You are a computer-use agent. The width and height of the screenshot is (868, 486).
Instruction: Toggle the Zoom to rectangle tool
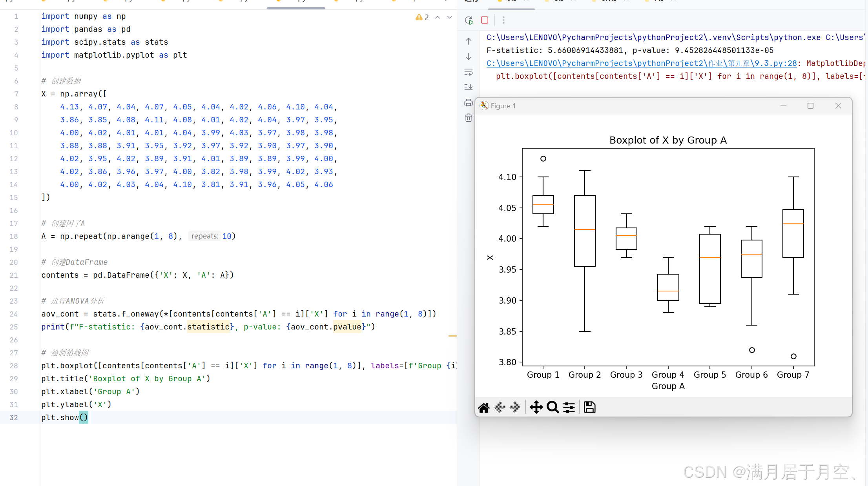pyautogui.click(x=553, y=408)
